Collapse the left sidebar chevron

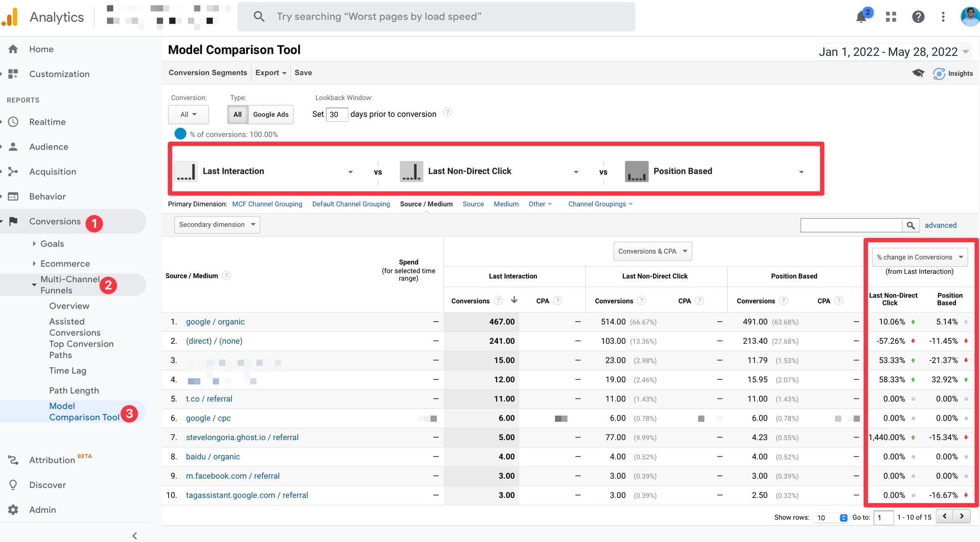tap(134, 536)
